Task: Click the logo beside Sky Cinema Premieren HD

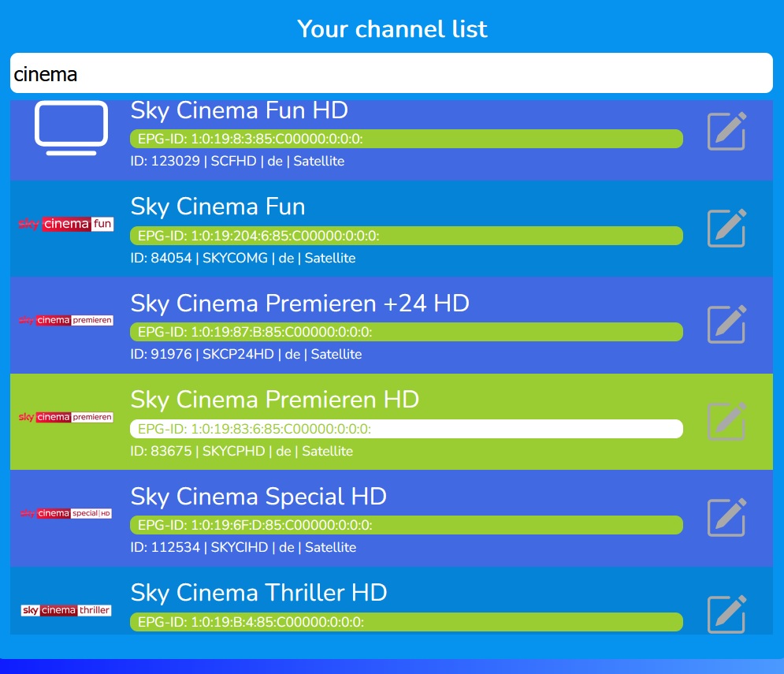Action: 65,417
